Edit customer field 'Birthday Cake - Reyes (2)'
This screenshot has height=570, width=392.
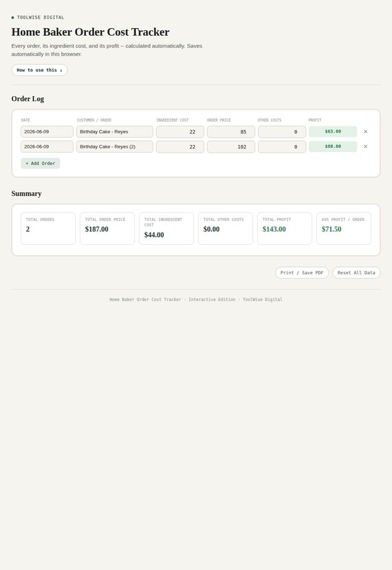click(x=115, y=146)
